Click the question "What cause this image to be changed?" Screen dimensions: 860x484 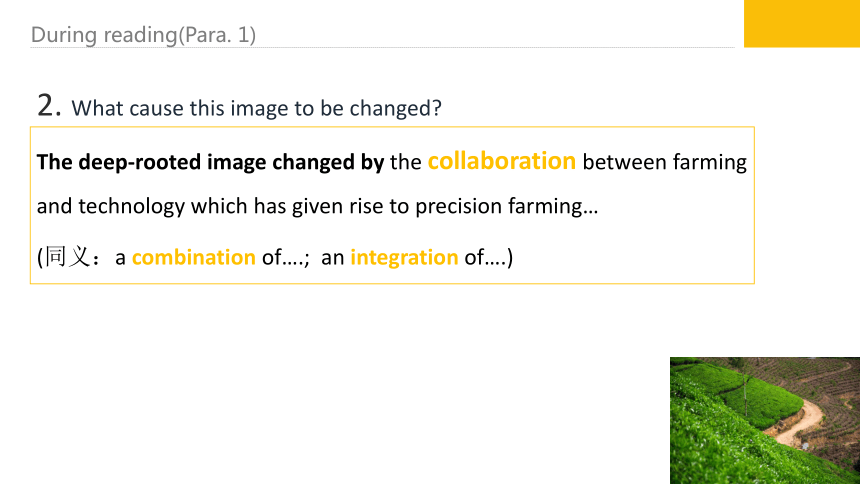(x=256, y=108)
